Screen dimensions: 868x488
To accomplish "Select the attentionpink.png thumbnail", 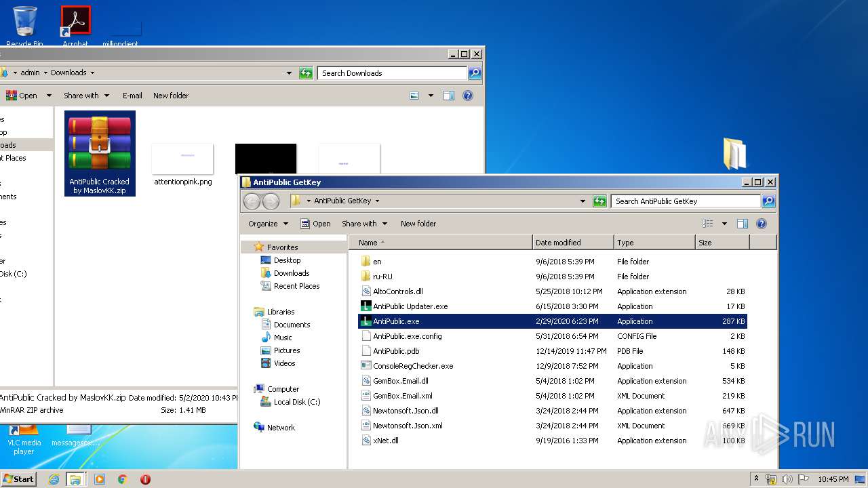I will point(182,165).
